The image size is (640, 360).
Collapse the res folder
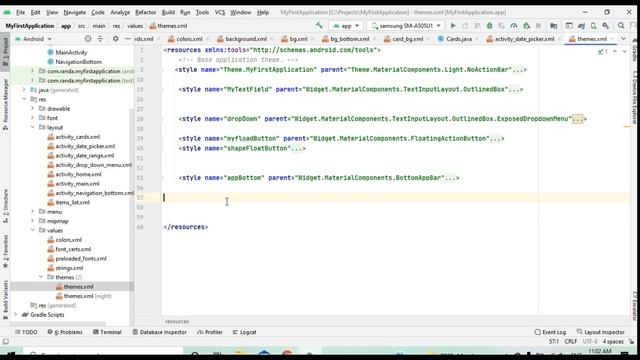click(24, 99)
